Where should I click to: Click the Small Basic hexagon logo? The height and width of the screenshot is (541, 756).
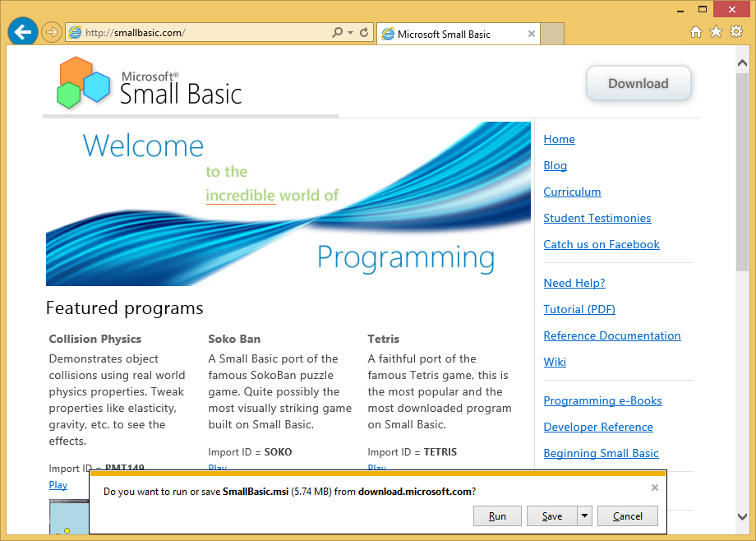click(84, 82)
